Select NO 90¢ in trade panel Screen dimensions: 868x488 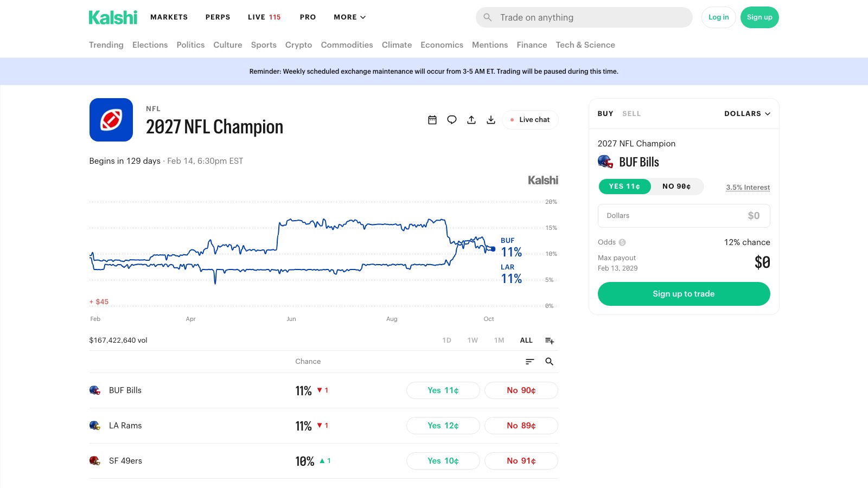click(x=676, y=187)
